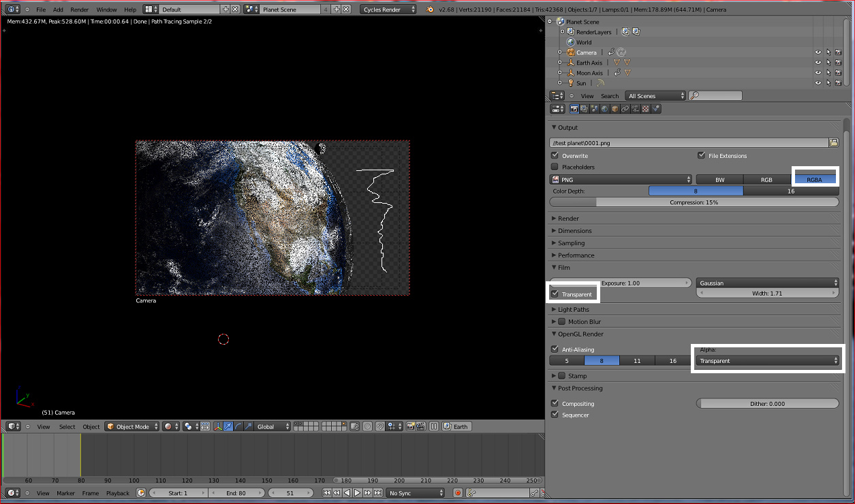The height and width of the screenshot is (504, 855).
Task: Open the Playback menu in timeline
Action: point(117,493)
